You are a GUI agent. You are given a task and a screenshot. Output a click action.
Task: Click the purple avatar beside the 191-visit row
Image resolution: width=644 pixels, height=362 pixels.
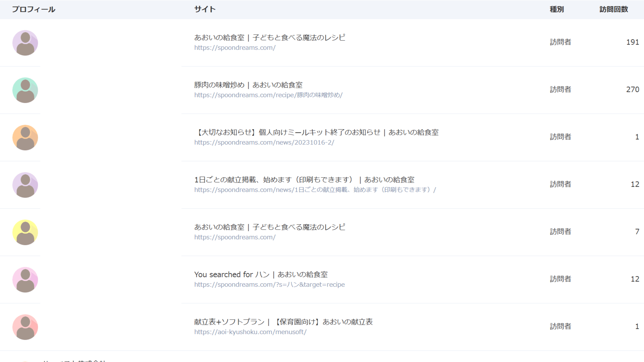pyautogui.click(x=25, y=43)
